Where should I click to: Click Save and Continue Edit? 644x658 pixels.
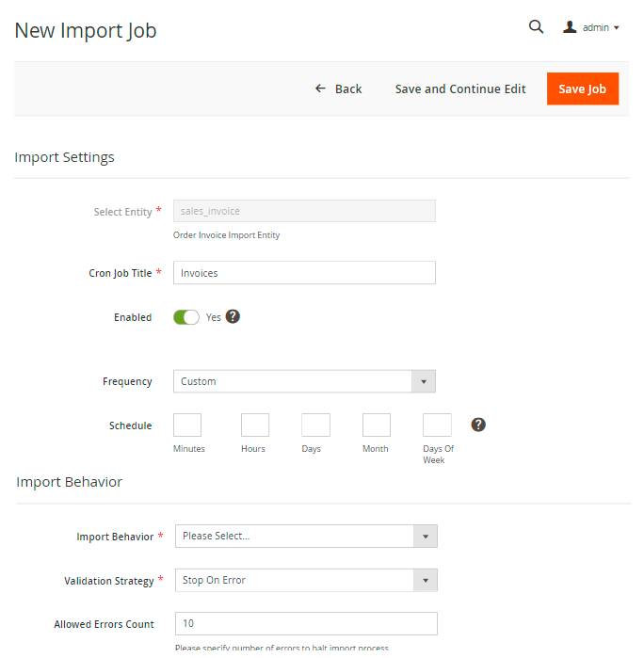tap(460, 88)
